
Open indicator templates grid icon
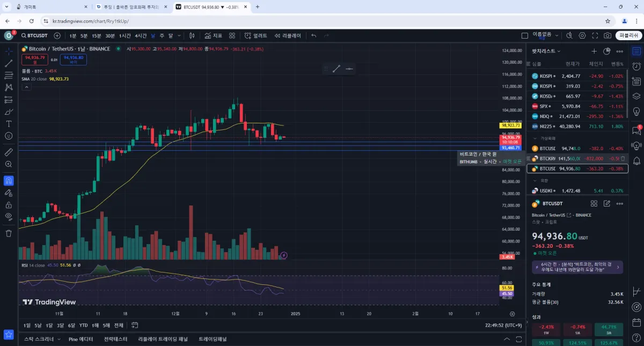232,35
